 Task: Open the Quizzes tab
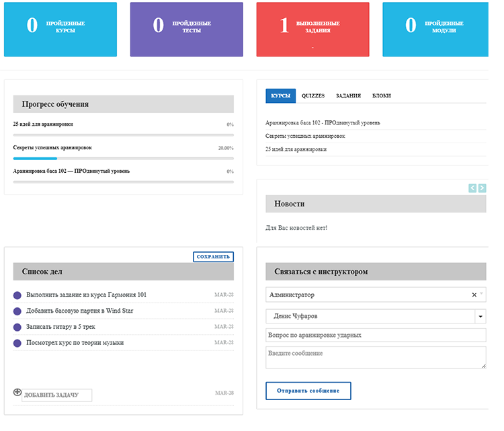313,96
